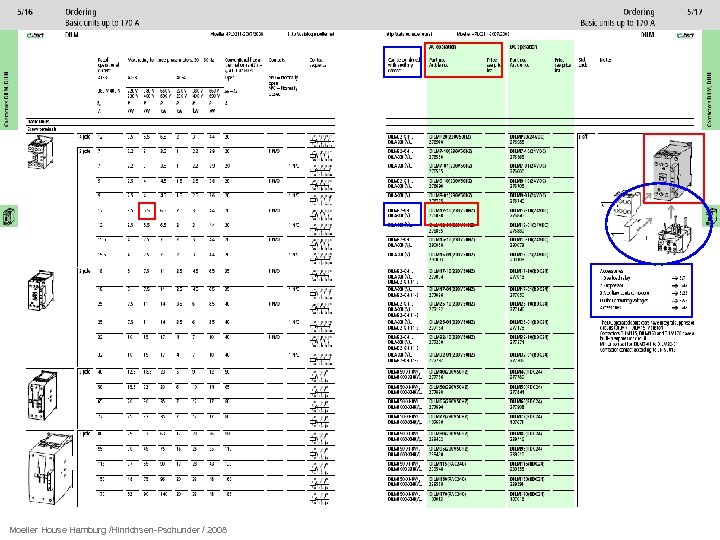Viewport: 720px width, 540px height.
Task: Click the Moeller logo on the left page
Action: pos(35,35)
